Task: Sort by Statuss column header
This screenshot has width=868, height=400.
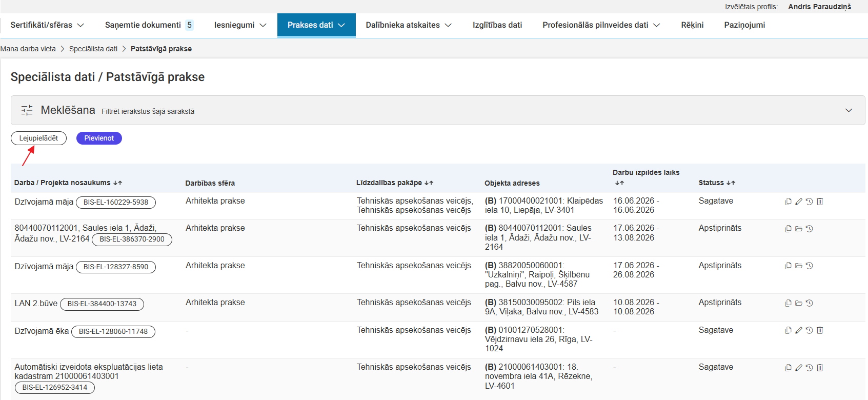Action: click(x=717, y=183)
